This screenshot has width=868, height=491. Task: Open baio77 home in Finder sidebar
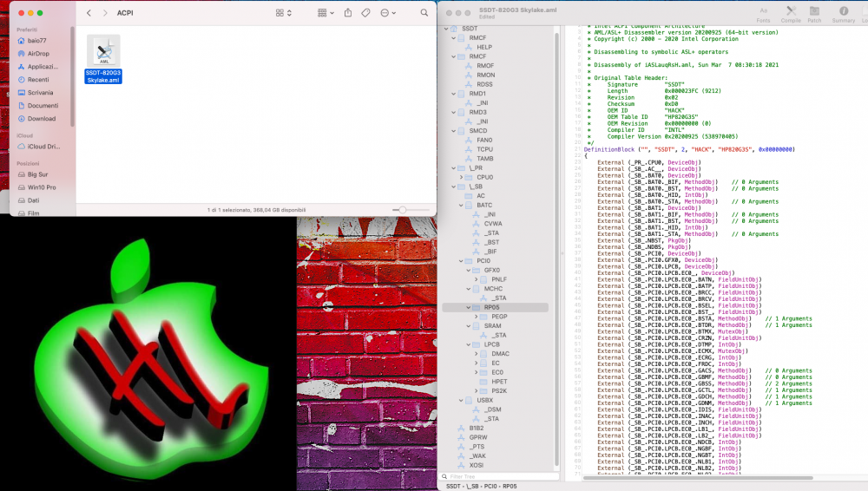coord(37,41)
